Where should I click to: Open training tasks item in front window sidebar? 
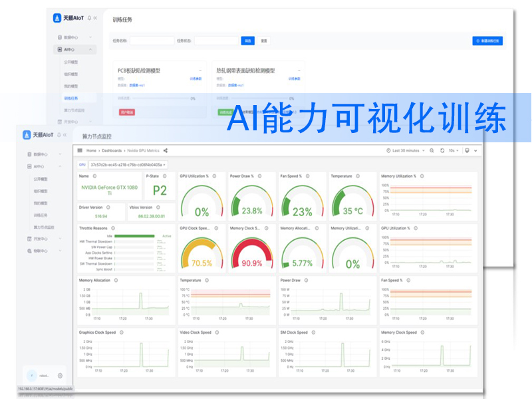tap(41, 215)
